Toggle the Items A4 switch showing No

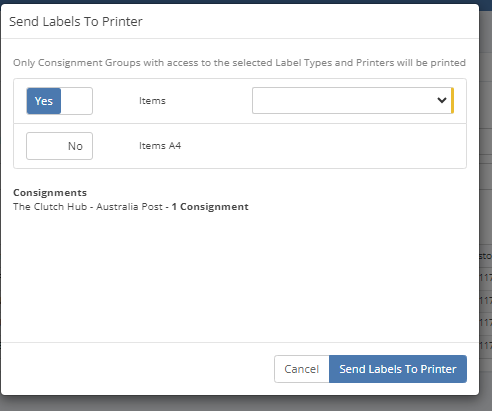click(x=59, y=146)
